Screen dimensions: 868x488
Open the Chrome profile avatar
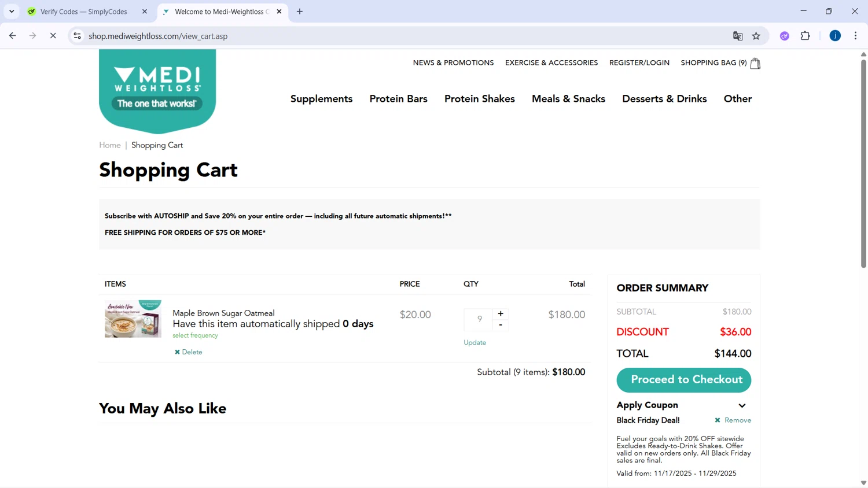point(835,36)
